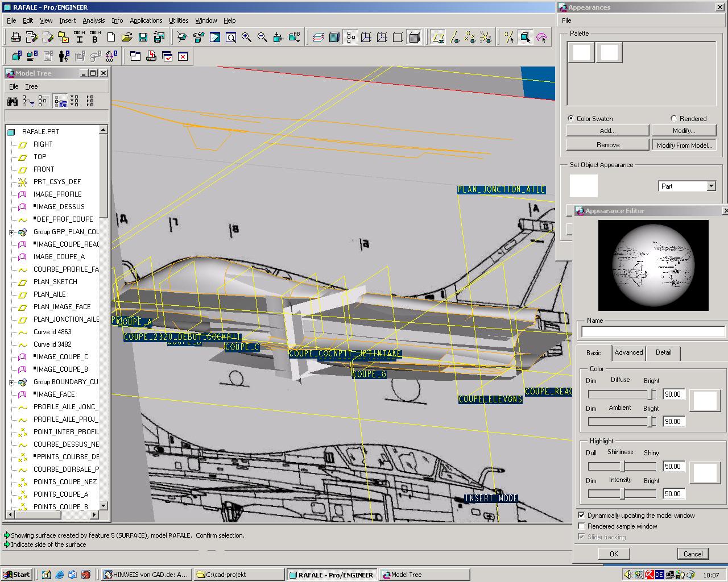Click the model info icon with blue 'i' badge
The image size is (728, 582).
pyautogui.click(x=16, y=56)
